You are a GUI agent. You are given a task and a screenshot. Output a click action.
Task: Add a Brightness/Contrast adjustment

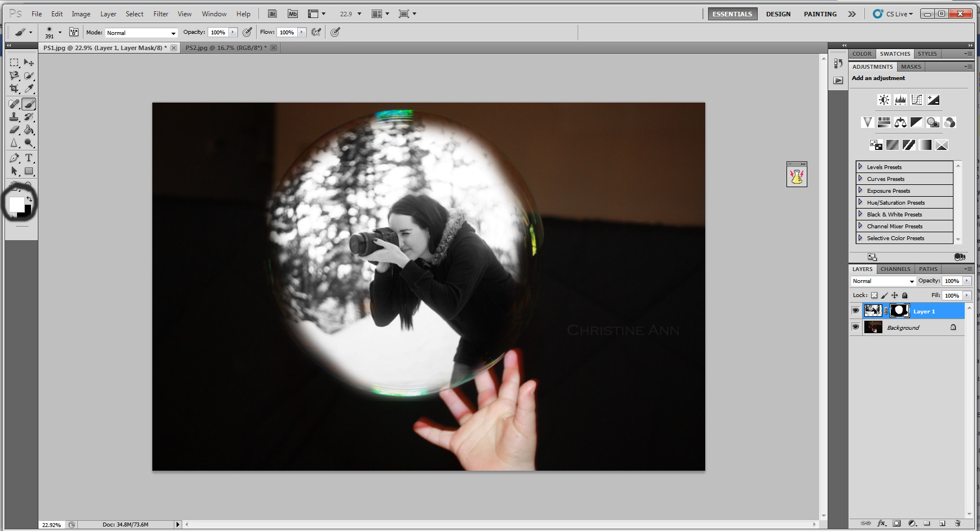coord(884,100)
